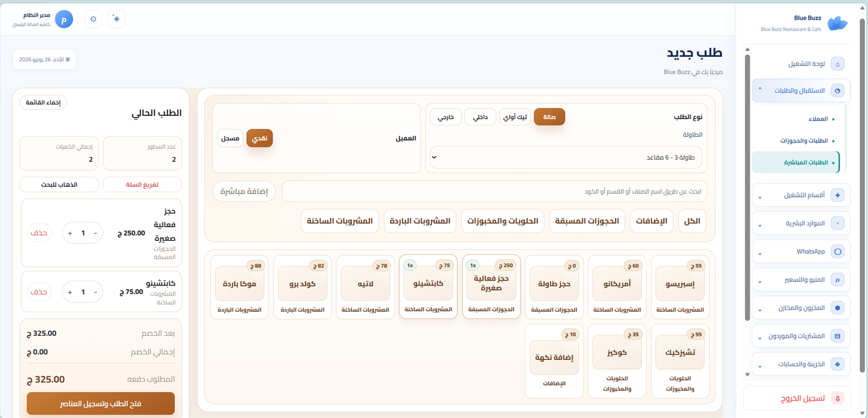The image size is (868, 418).
Task: Filter items by الحجوزات المسبقة category
Action: (587, 221)
